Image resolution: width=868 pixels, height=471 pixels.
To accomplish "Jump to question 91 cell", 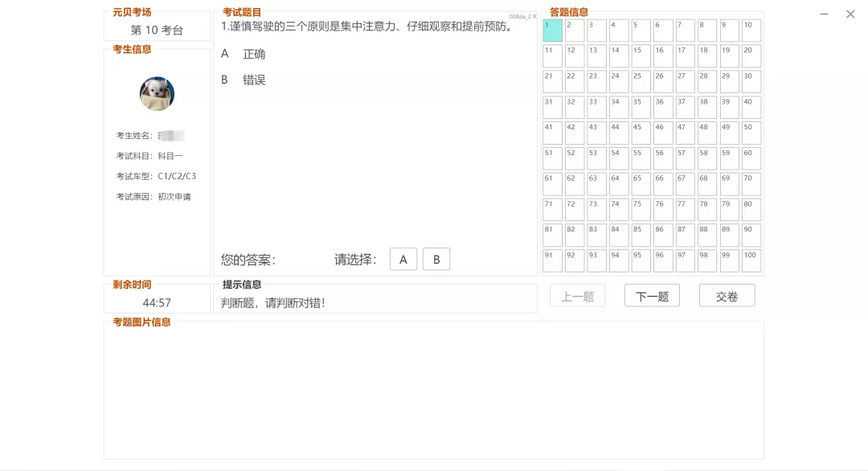I will point(552,261).
